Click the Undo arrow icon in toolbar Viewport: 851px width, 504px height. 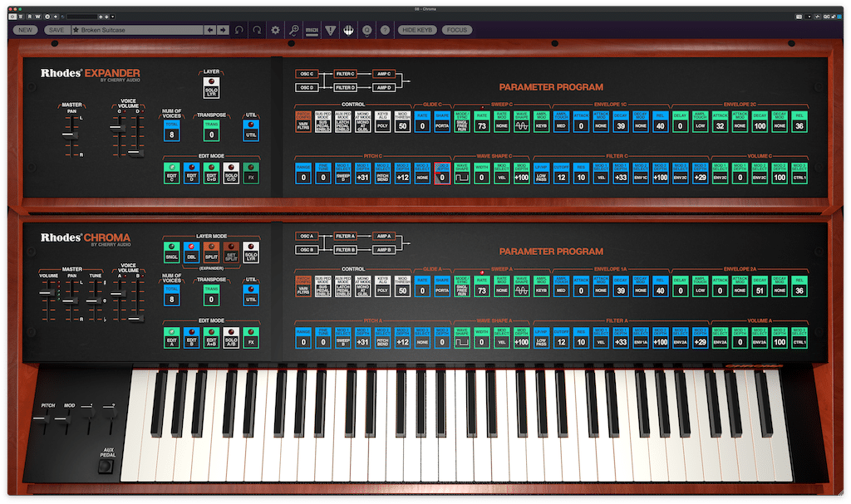[239, 30]
